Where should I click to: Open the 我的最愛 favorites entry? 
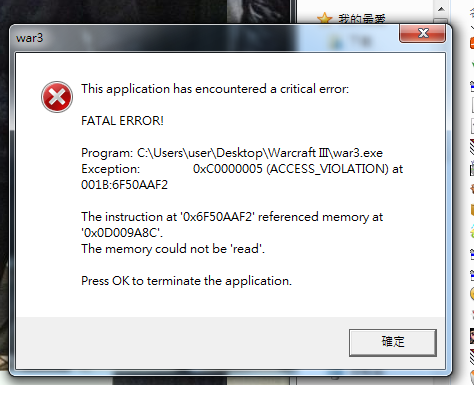362,19
